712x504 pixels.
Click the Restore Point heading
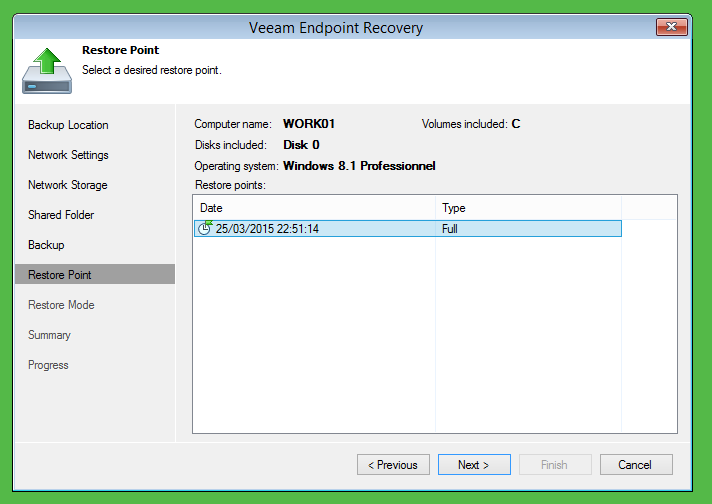(120, 50)
